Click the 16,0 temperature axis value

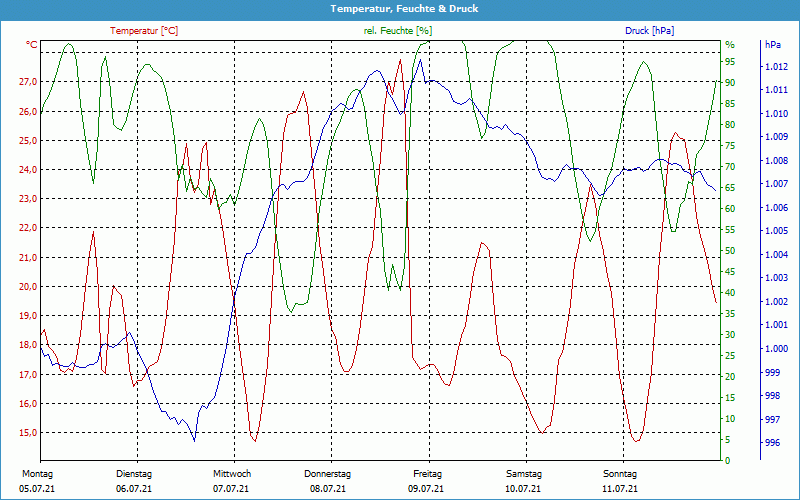coord(28,403)
